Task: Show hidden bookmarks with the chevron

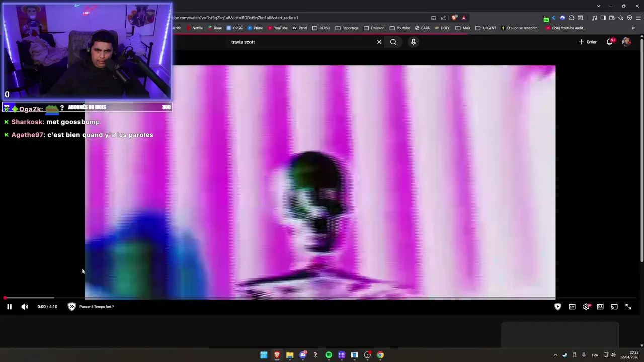Action: pos(633,28)
